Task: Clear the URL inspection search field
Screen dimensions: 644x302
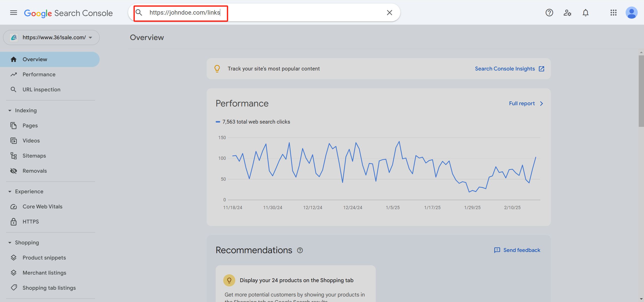Action: tap(389, 12)
